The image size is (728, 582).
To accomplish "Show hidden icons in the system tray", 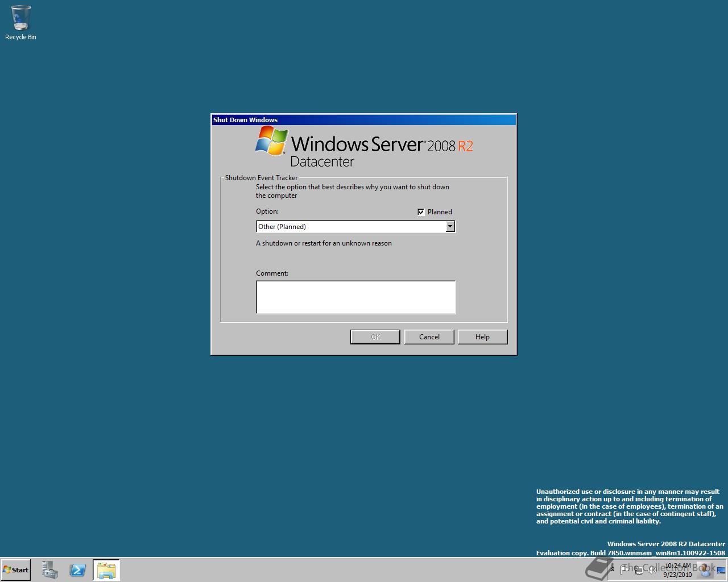I will (x=613, y=569).
